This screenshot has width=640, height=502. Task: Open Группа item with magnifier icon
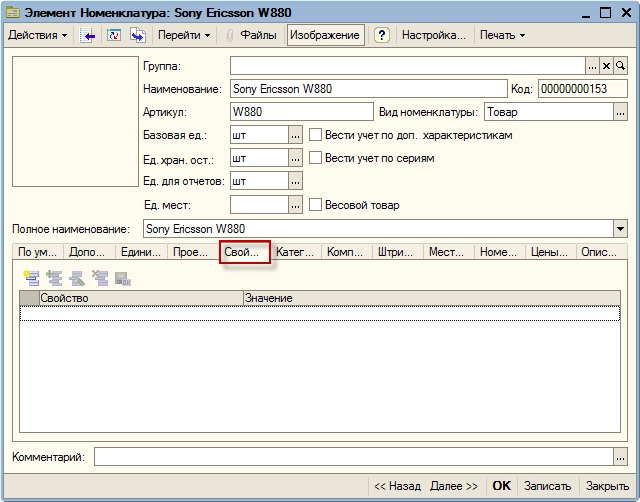tap(620, 66)
